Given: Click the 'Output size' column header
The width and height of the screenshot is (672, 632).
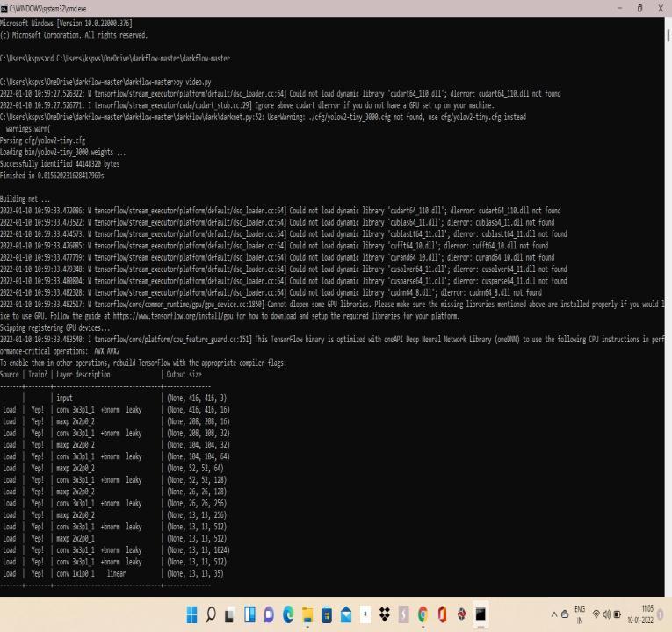Looking at the screenshot, I should point(184,374).
